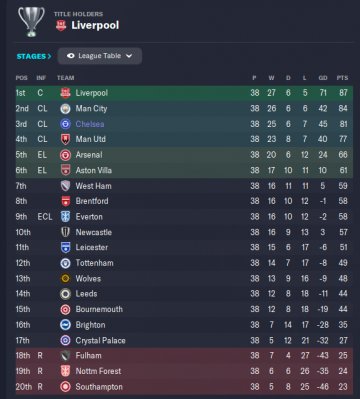The image size is (360, 399).
Task: Click Brighton club badge icon
Action: (x=65, y=325)
